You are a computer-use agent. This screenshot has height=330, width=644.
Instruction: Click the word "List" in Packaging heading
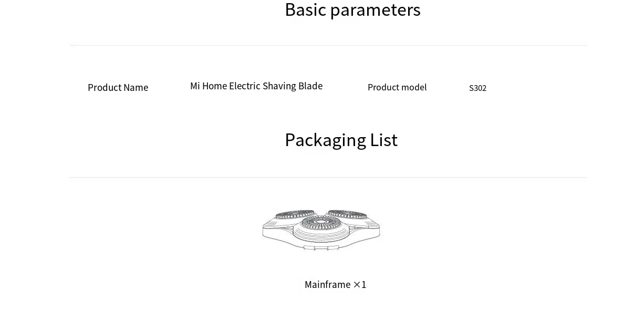383,140
